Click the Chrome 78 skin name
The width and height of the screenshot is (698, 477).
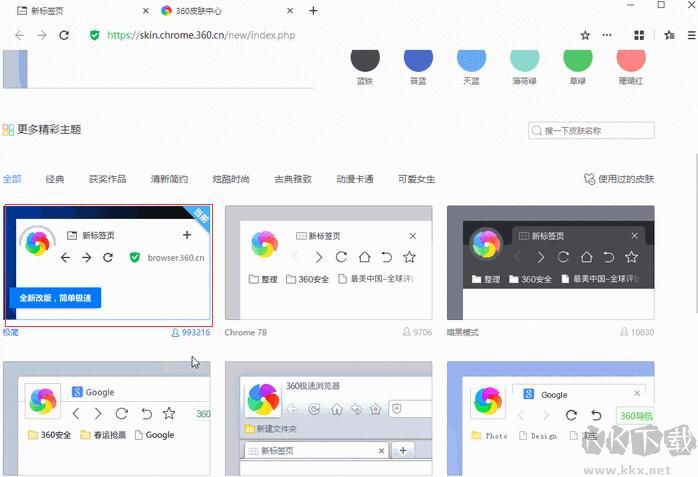pos(246,332)
